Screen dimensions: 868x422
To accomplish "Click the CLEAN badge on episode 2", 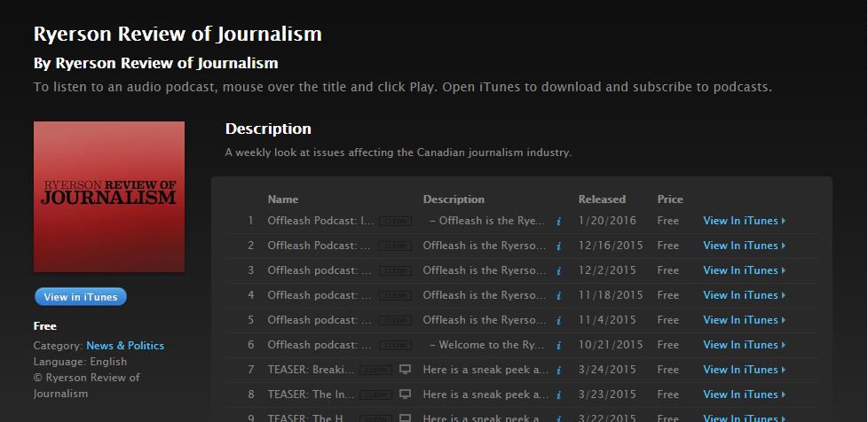I will [395, 246].
